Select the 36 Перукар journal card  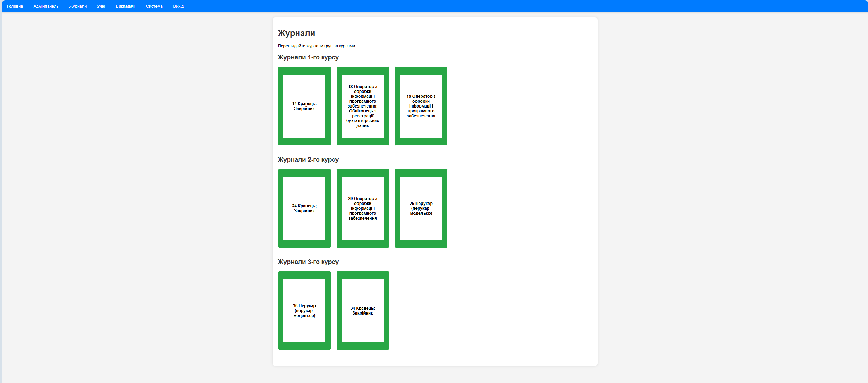[x=304, y=311]
